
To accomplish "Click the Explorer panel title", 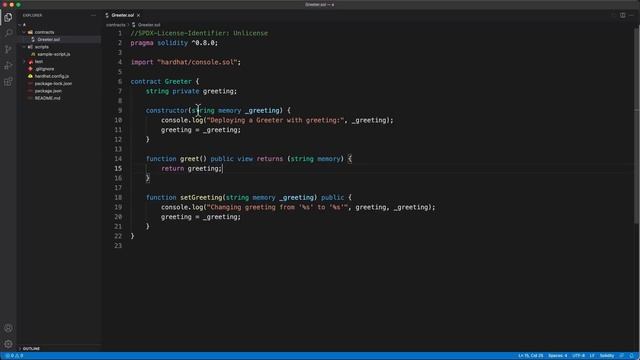I will 32,16.
